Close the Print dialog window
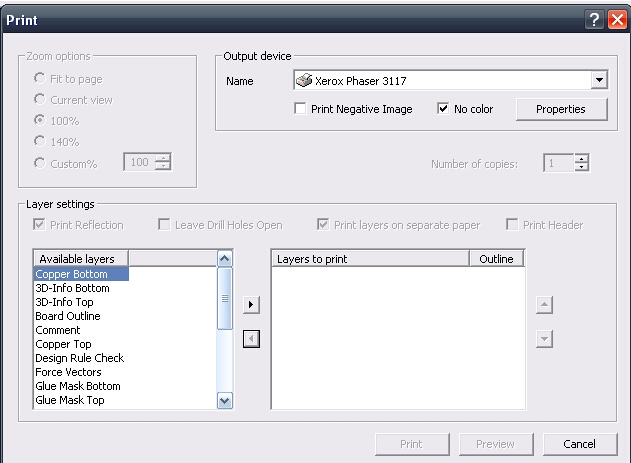Screen dimensions: 631x463 click(617, 19)
